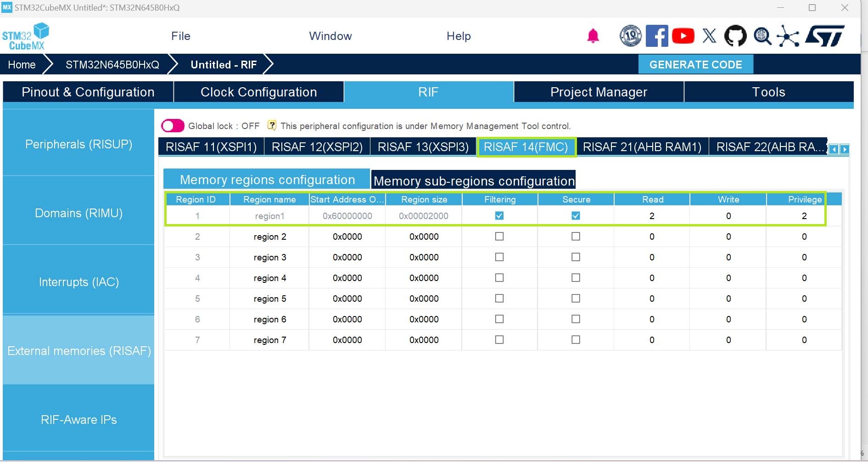Image resolution: width=868 pixels, height=462 pixels.
Task: Select the RISAF 22(AHB RA... tab
Action: pos(769,147)
